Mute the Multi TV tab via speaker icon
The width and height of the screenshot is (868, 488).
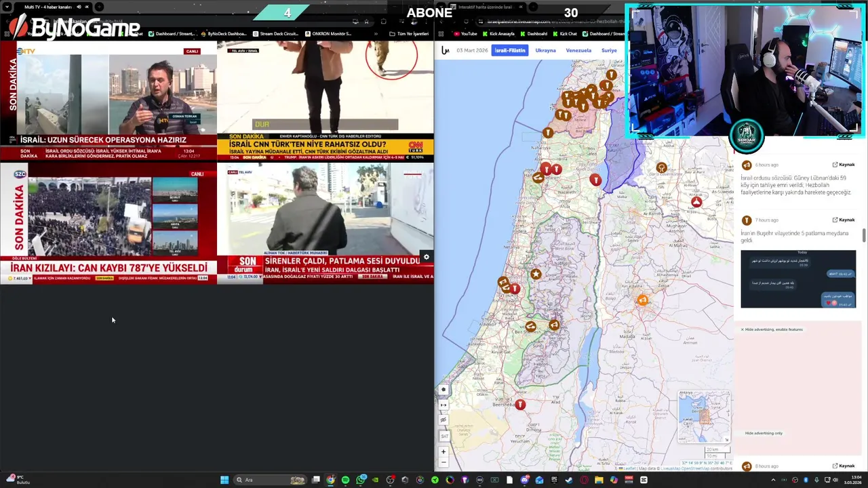point(79,7)
